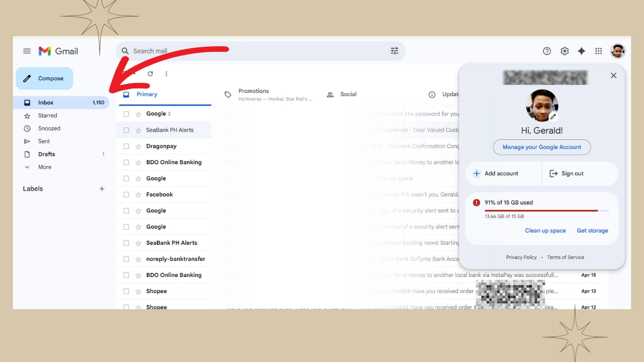Open the Privacy Policy link
Viewport: 644px width, 362px height.
click(521, 257)
